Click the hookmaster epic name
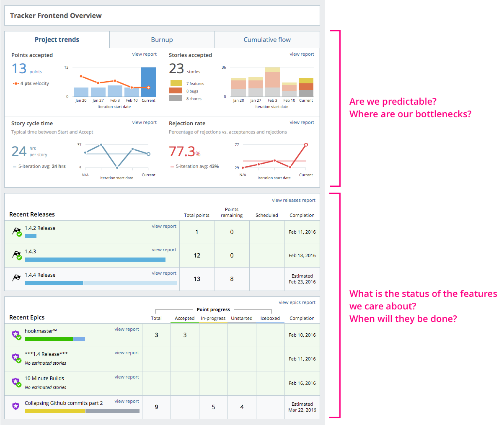This screenshot has height=425, width=504. point(41,331)
